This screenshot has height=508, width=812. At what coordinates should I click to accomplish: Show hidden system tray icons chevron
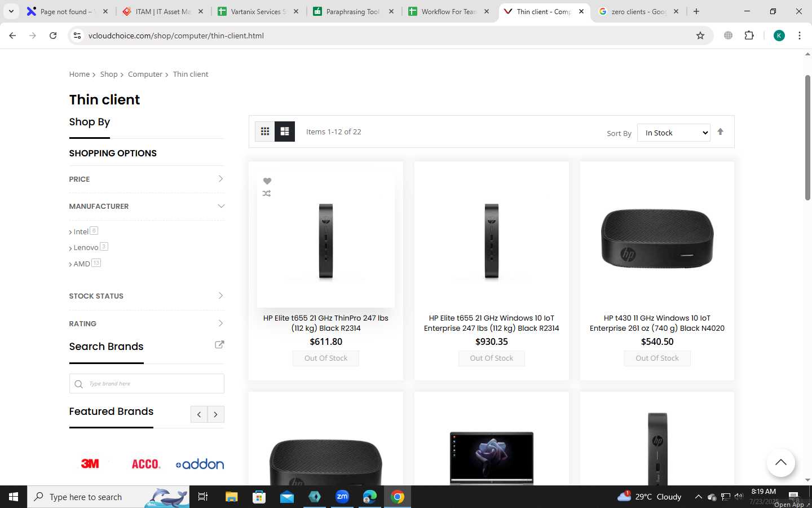(698, 497)
